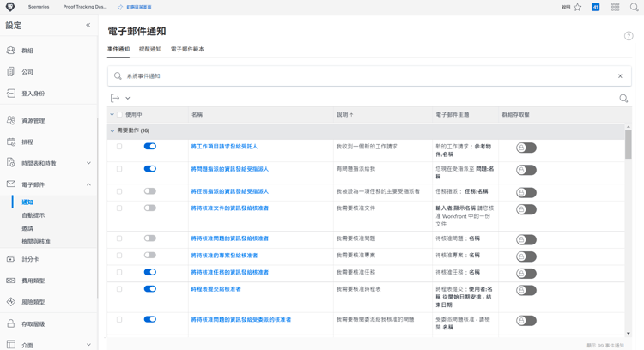Click the pin star icon next to pinned page
Viewport: 644px width, 350px height.
(120, 7)
